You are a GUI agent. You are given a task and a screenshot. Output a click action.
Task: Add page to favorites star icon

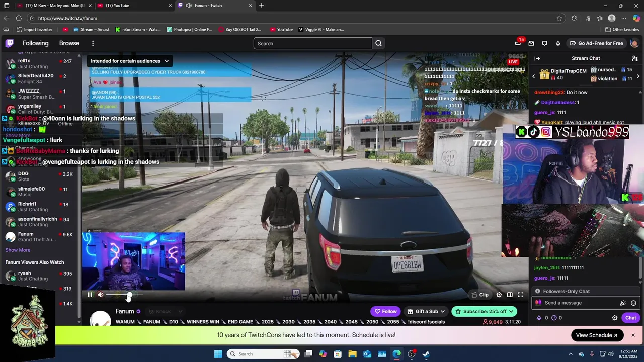(559, 18)
